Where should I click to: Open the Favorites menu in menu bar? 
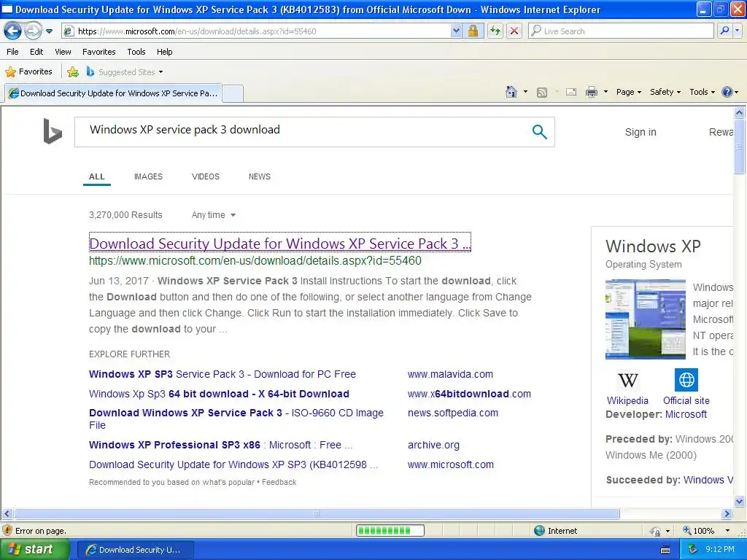point(98,52)
